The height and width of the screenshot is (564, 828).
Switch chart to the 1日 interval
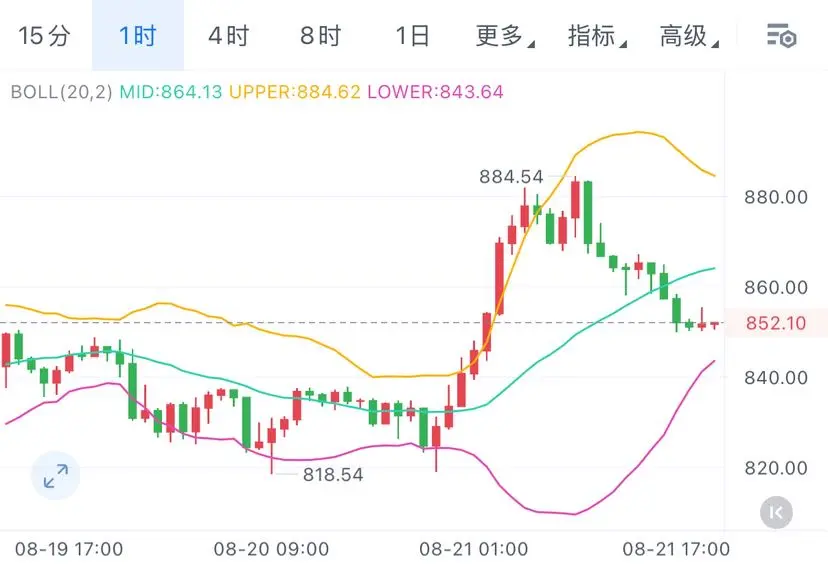pos(412,36)
